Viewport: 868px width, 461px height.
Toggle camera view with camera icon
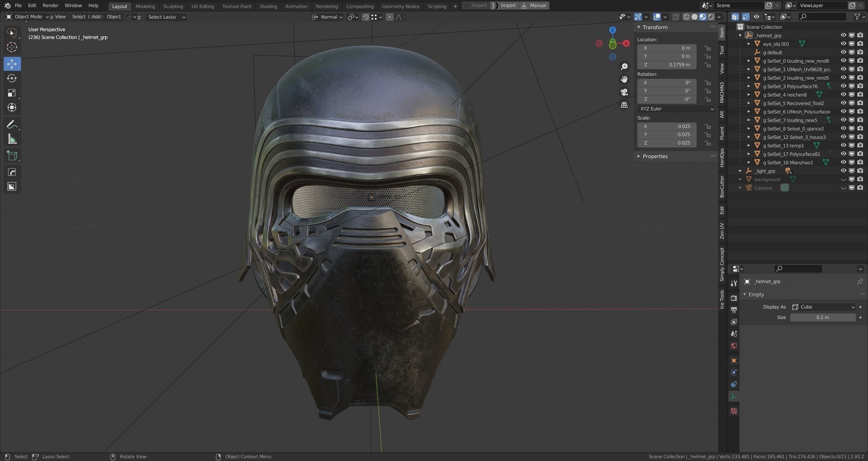point(624,92)
